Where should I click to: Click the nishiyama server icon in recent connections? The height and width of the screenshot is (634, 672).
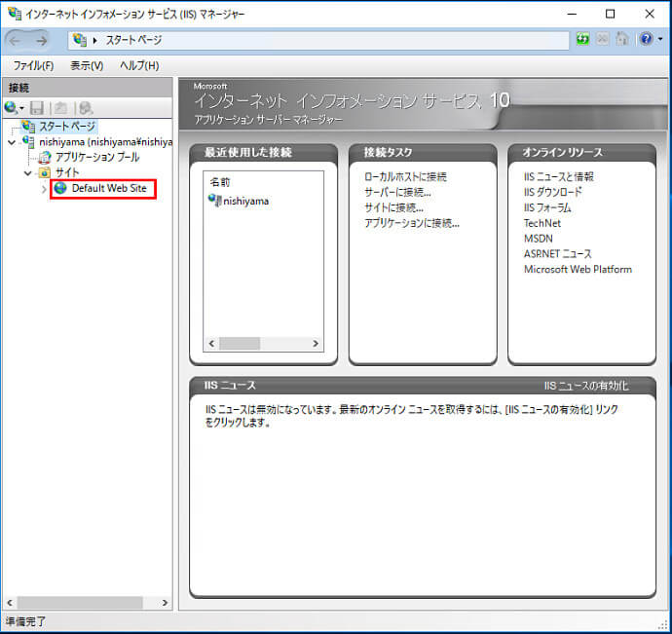coord(215,201)
